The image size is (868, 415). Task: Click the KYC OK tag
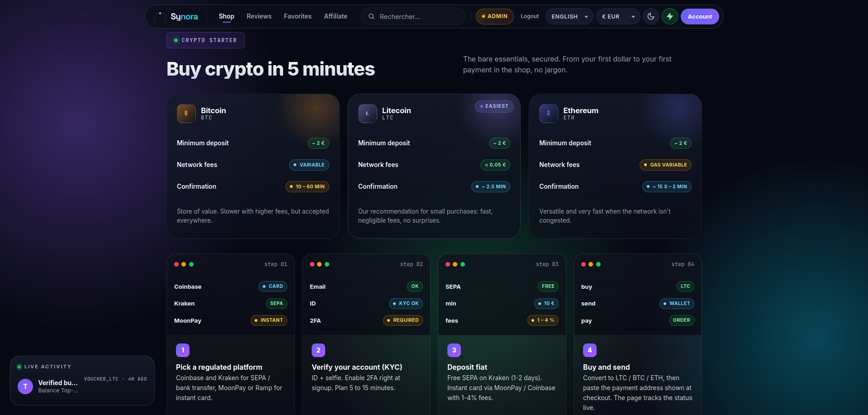coord(406,304)
